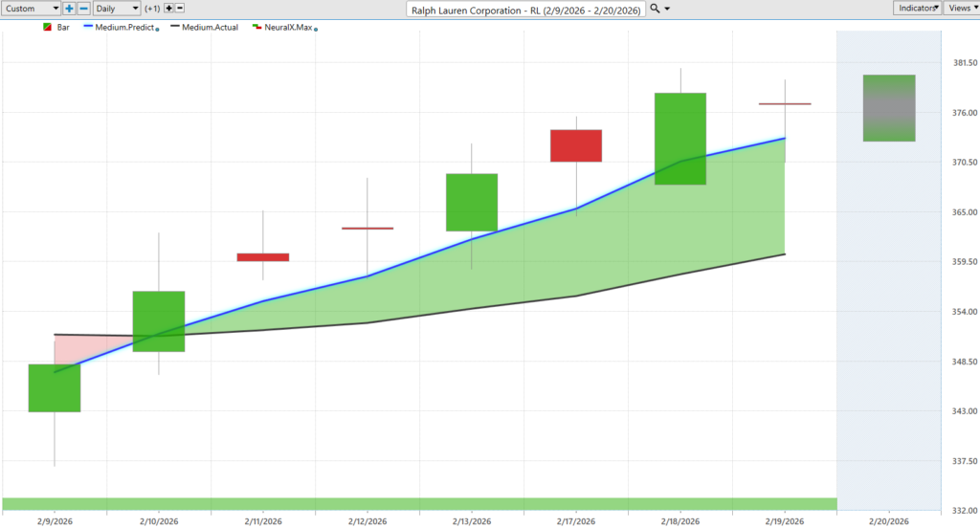The width and height of the screenshot is (980, 528).
Task: Open the Daily interval dropdown
Action: 117,8
